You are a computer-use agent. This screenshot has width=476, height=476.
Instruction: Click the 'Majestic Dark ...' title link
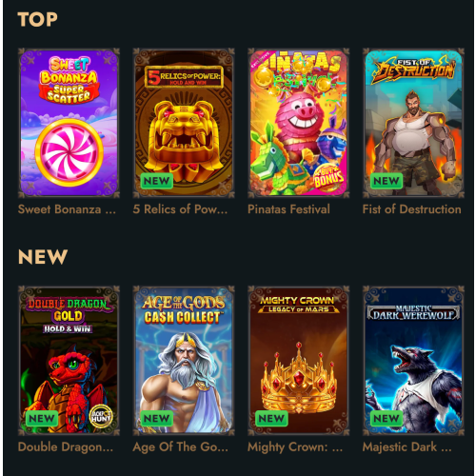[407, 447]
